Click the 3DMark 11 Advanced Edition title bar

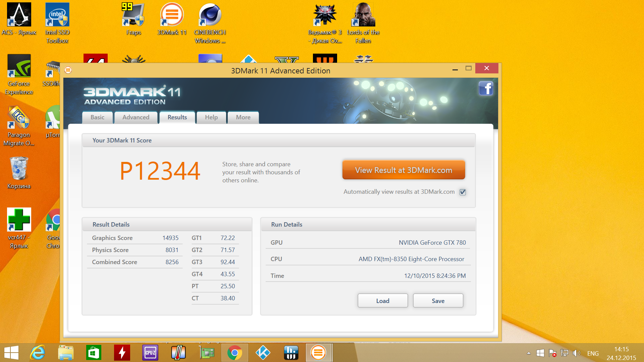(280, 71)
